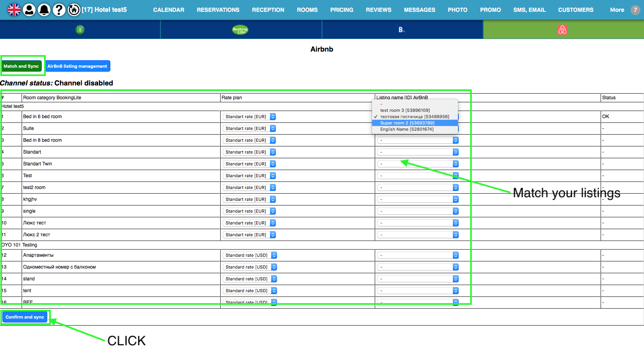Open Airbnb listing dropdown for tent
Viewport: 644px width, 354px height.
click(418, 291)
